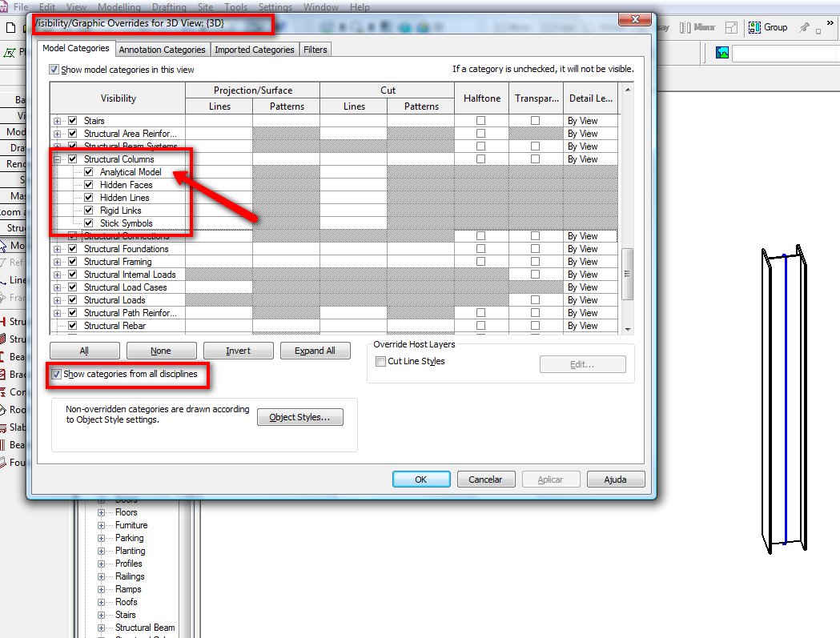This screenshot has height=638, width=840.
Task: Open the Help menu in the menu bar
Action: click(x=360, y=7)
